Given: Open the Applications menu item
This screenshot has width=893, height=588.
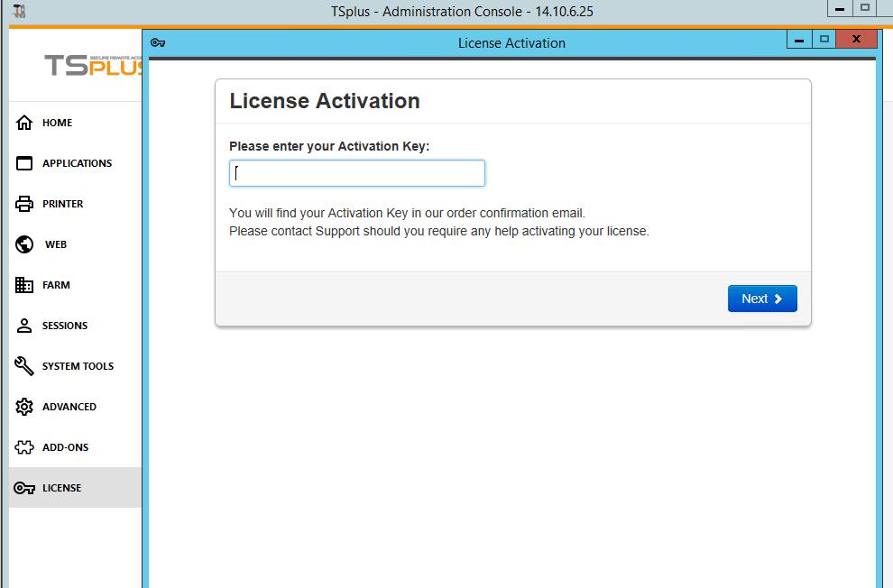Looking at the screenshot, I should click(x=77, y=163).
